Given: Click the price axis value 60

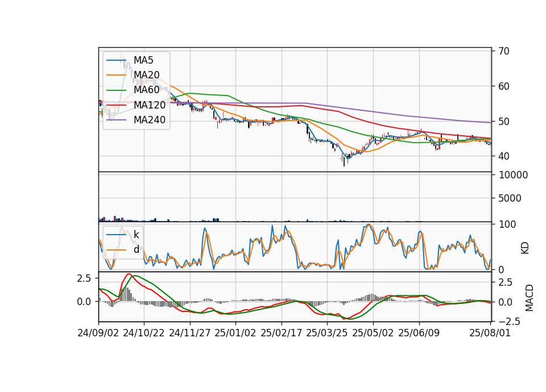Looking at the screenshot, I should click(504, 86).
